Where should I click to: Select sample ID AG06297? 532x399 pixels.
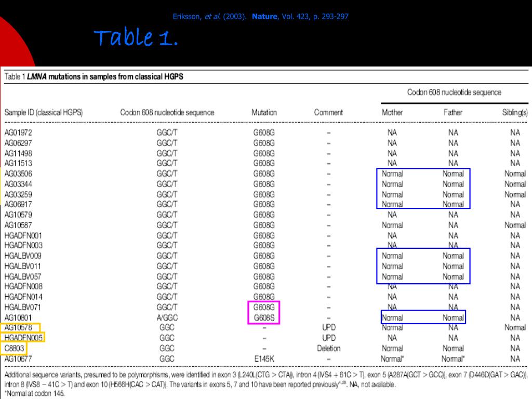18,143
